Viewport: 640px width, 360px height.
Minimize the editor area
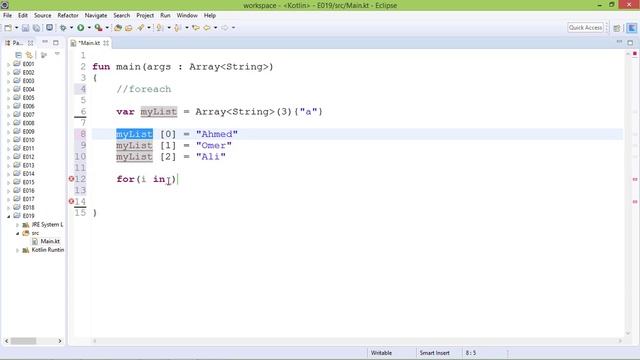click(x=620, y=42)
